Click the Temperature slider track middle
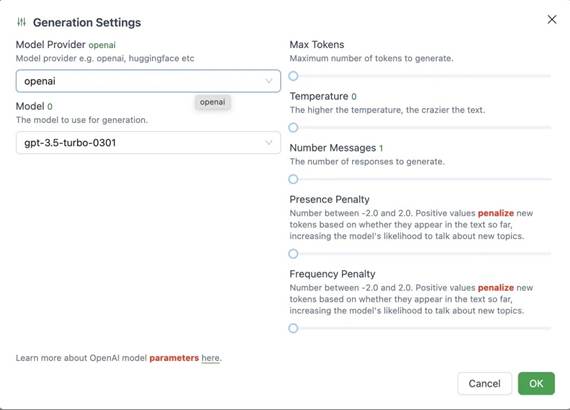The width and height of the screenshot is (570, 410). [x=421, y=128]
